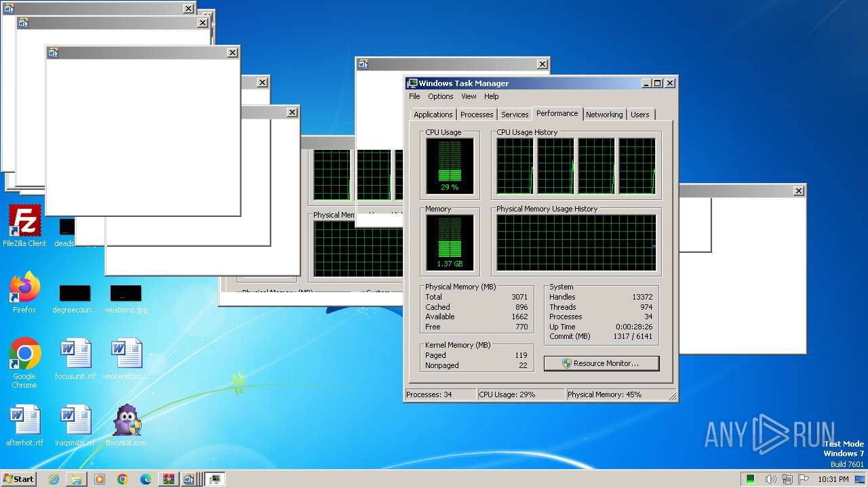Click status bar Physical Memory: 45%
The height and width of the screenshot is (488, 868).
(617, 394)
